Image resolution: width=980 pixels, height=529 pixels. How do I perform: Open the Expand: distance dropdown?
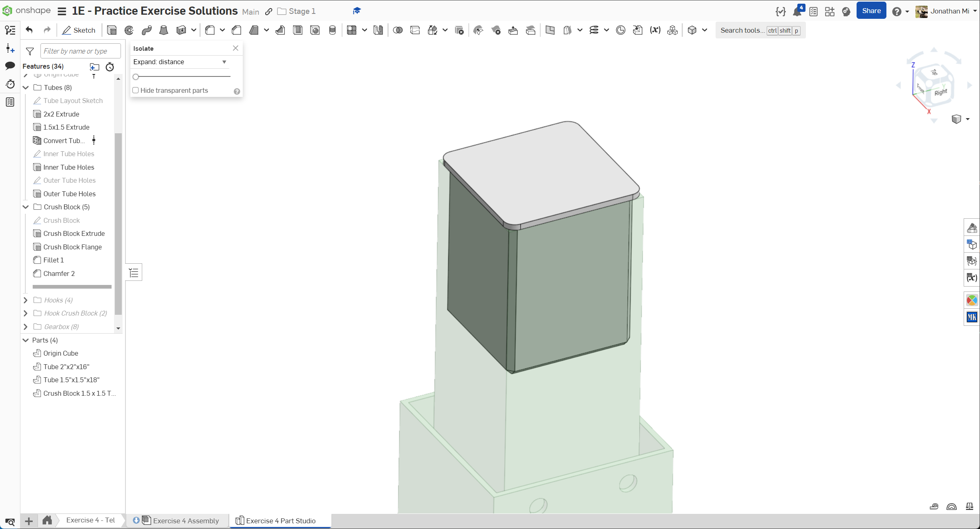coord(180,62)
